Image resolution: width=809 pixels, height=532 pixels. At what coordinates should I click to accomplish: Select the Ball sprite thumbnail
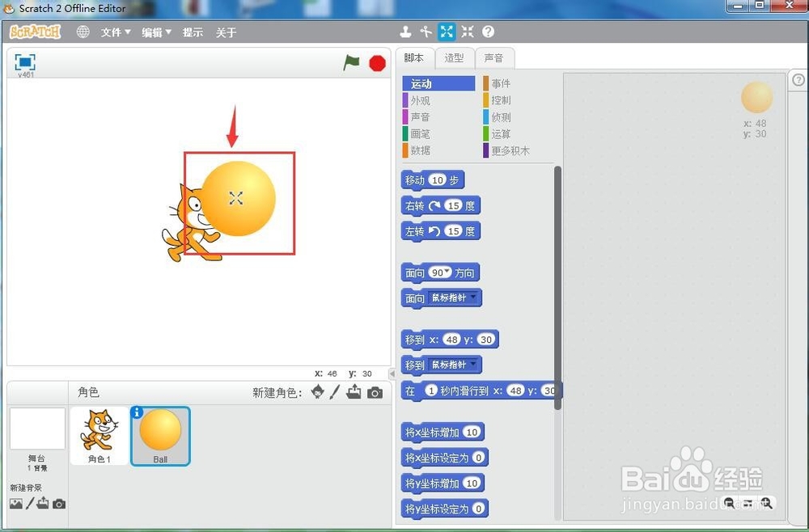[x=160, y=436]
